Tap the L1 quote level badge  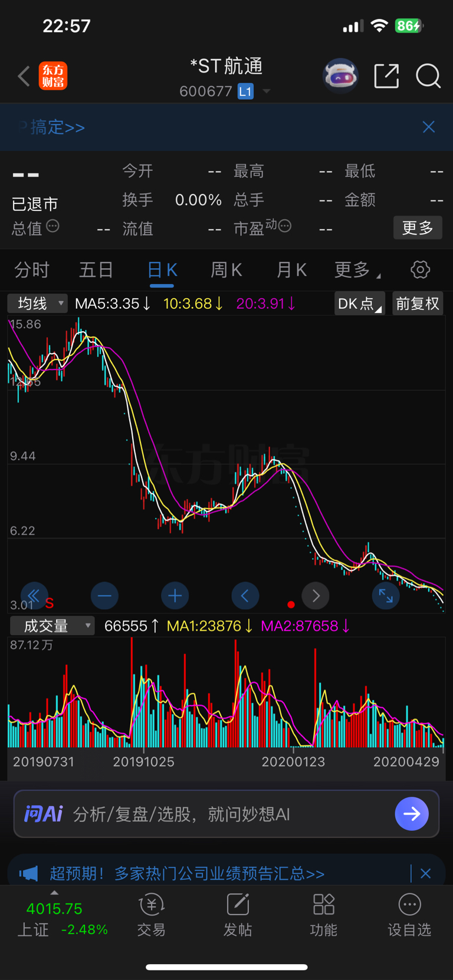pos(245,91)
